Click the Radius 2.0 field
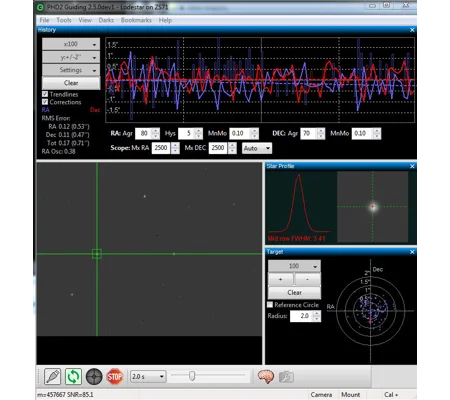Screen dimensions: 450x400 tap(302, 316)
